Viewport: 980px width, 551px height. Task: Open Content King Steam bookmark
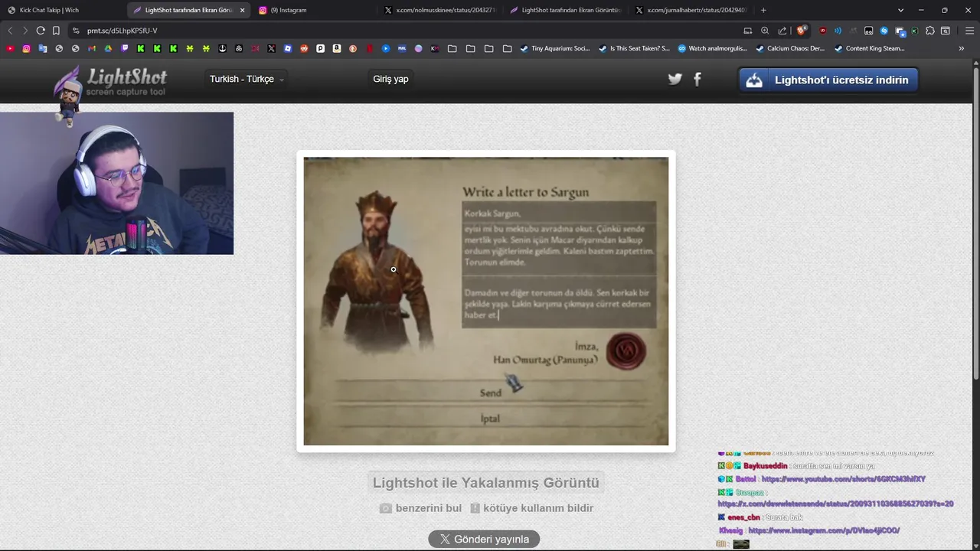click(870, 48)
